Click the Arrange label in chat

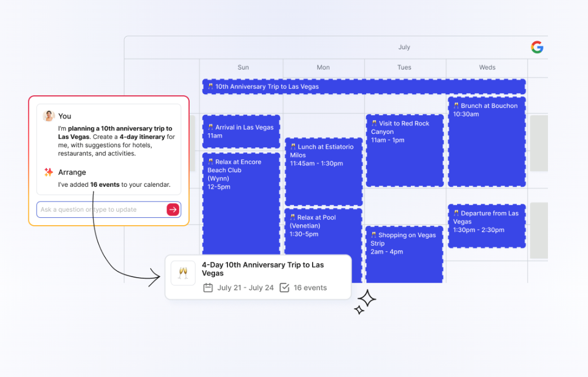tap(72, 172)
